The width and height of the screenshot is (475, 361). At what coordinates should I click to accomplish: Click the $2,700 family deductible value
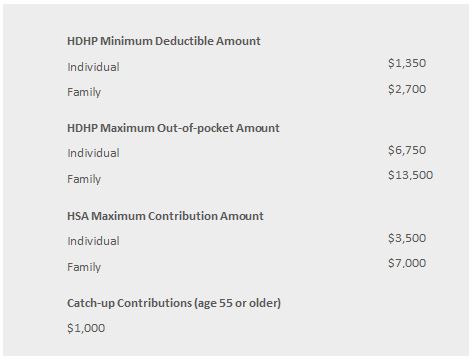(407, 89)
